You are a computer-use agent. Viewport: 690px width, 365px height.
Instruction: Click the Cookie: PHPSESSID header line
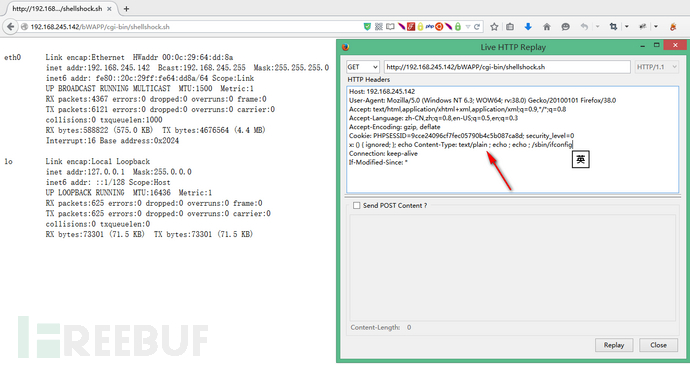tap(462, 136)
